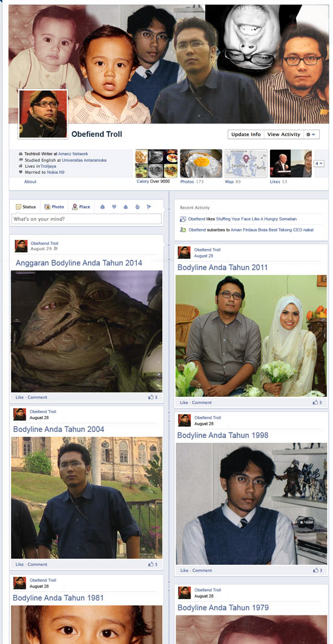Select the Photo tab in composer
Viewport: 333px width, 644px height.
(54, 207)
